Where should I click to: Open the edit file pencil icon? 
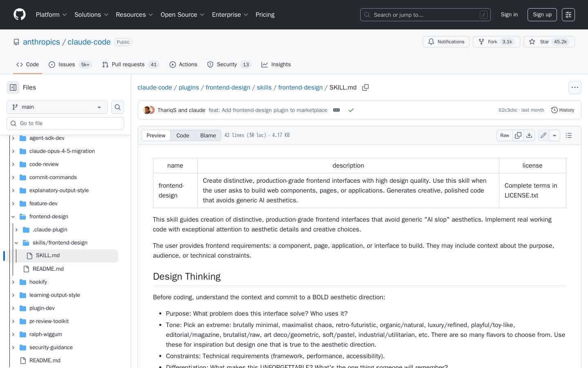[x=543, y=135]
